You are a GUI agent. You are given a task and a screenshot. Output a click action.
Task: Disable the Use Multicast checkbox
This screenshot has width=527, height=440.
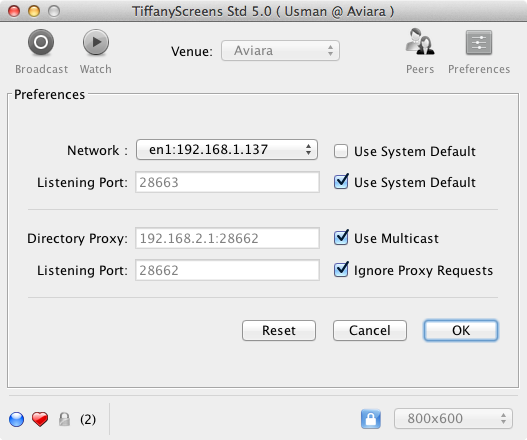pos(341,238)
